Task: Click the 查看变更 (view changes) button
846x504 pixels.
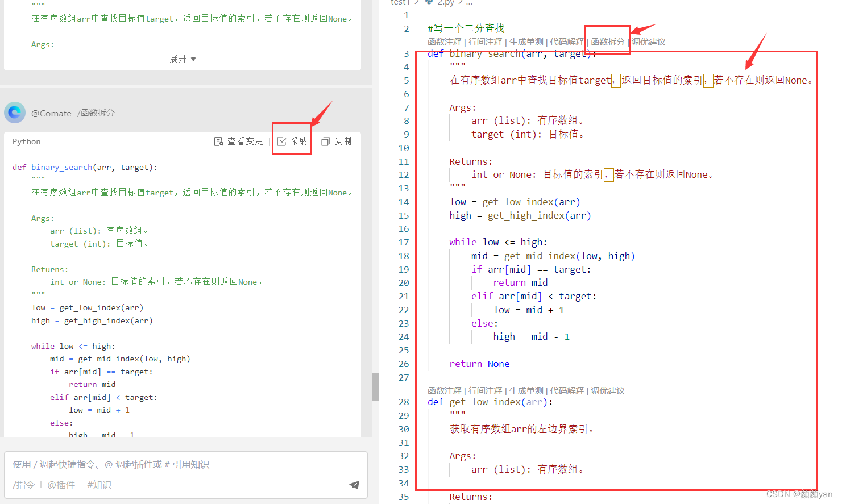Action: 239,141
